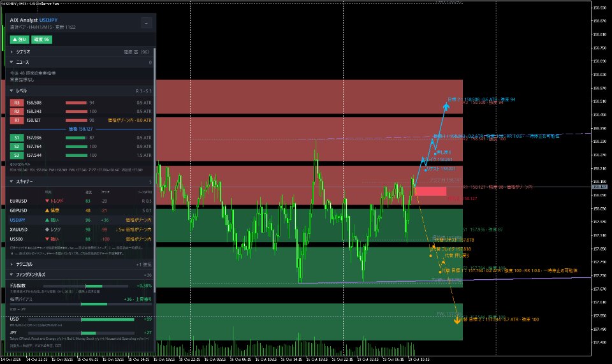Click the 158.127 price in R1 row
This screenshot has width=612, height=364.
(34, 120)
